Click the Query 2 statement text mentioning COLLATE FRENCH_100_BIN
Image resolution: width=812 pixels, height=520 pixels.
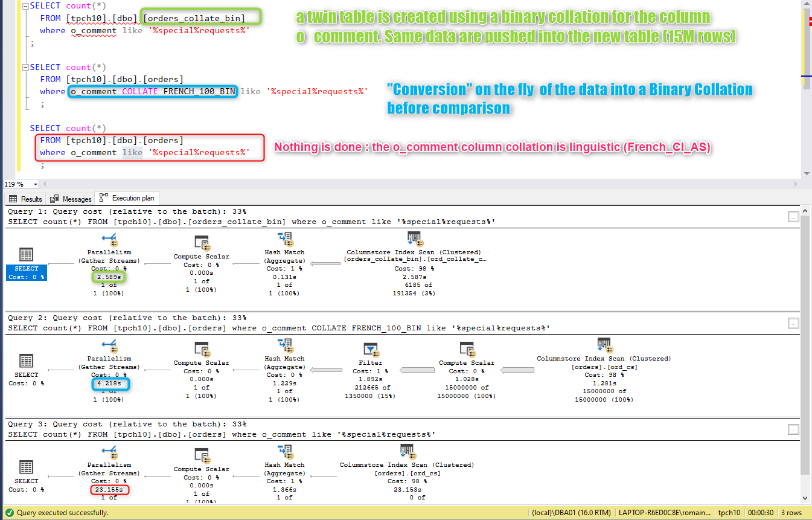coord(280,328)
